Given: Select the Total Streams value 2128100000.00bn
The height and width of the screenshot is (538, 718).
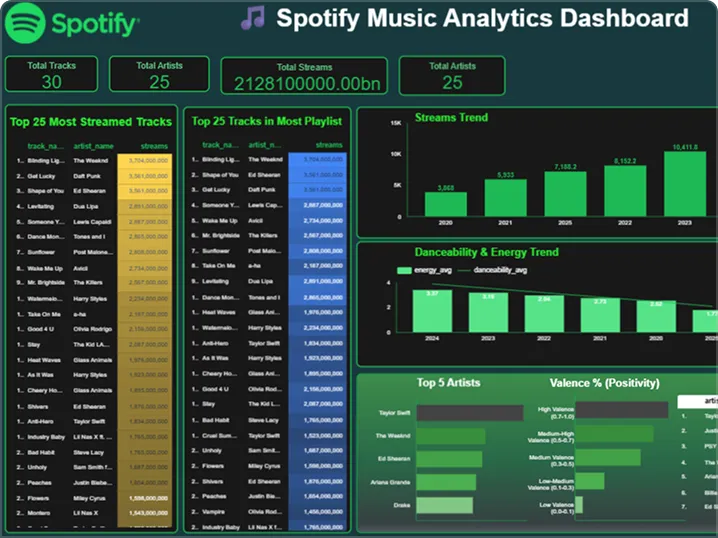Looking at the screenshot, I should point(307,84).
